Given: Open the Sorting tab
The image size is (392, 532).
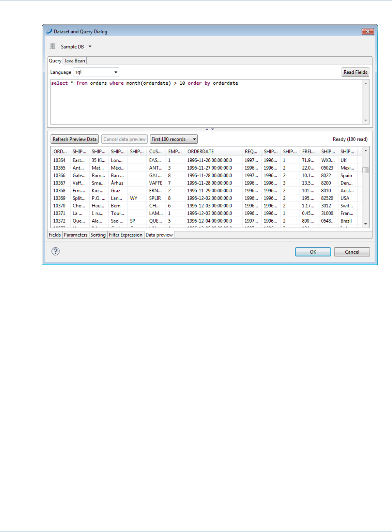Looking at the screenshot, I should pos(98,235).
